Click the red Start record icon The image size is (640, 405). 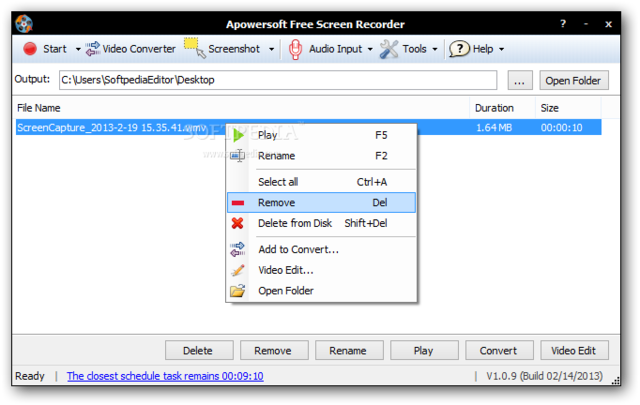pos(30,49)
